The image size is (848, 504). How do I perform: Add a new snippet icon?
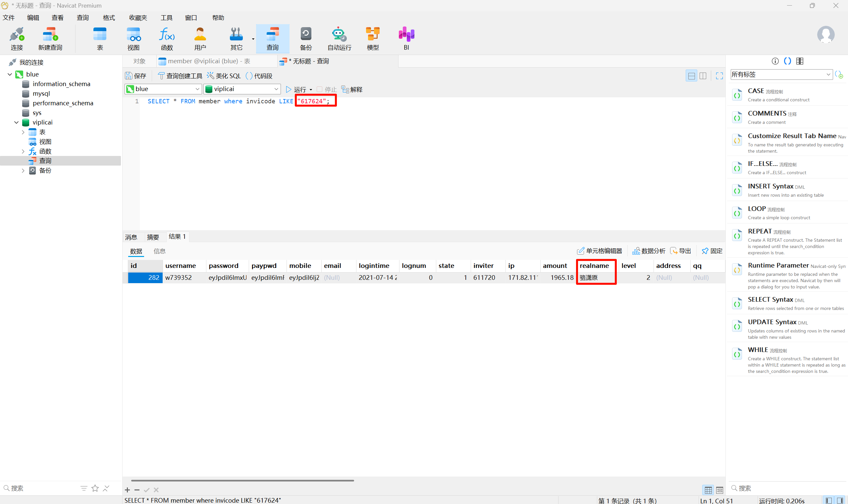tap(839, 75)
